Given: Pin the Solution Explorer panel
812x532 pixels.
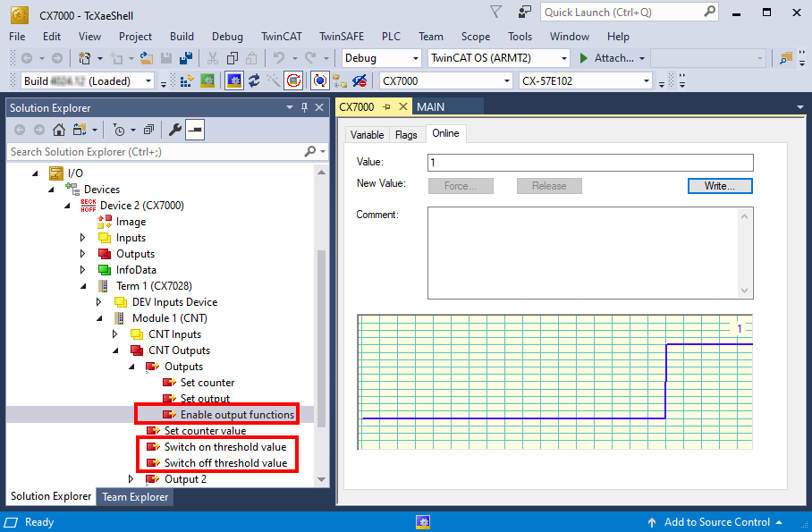Looking at the screenshot, I should tap(304, 107).
